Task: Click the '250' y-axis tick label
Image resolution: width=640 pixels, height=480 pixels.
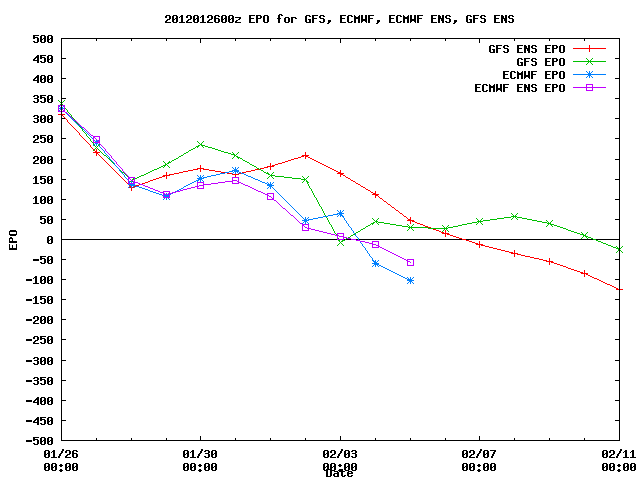Action: pos(43,139)
